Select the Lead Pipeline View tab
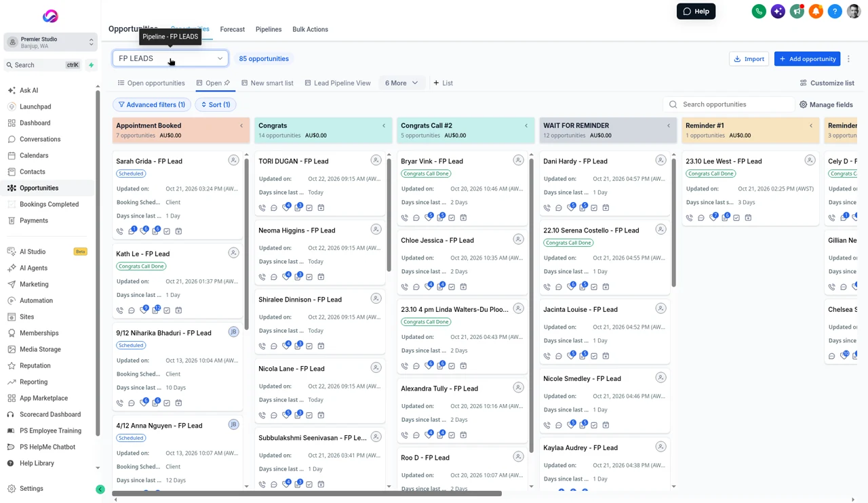 click(x=338, y=83)
